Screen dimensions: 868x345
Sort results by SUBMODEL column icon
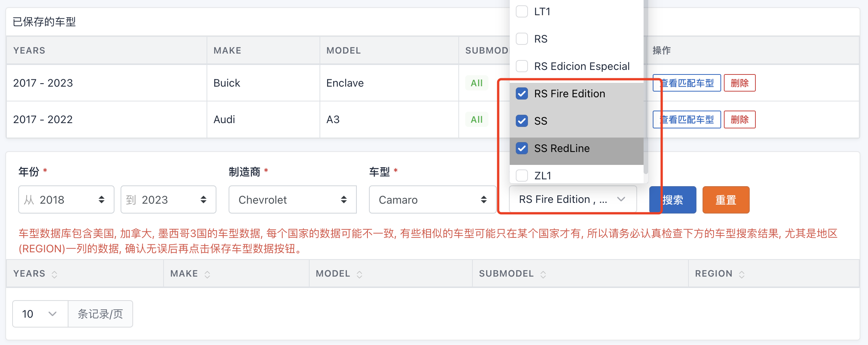click(543, 274)
